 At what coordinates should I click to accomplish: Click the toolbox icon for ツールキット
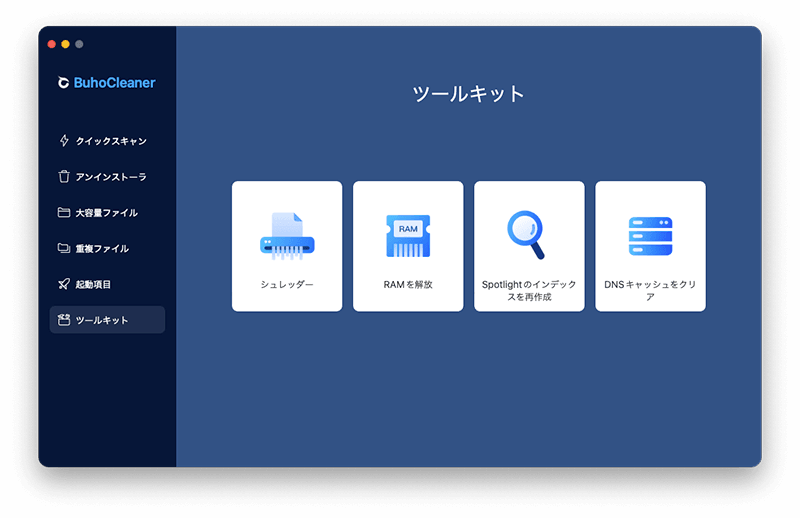(x=64, y=320)
